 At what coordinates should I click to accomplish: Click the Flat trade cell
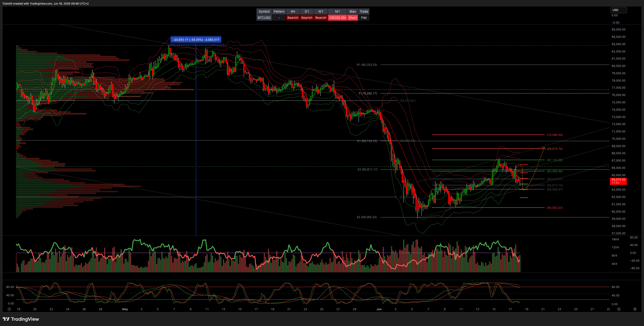[x=364, y=18]
